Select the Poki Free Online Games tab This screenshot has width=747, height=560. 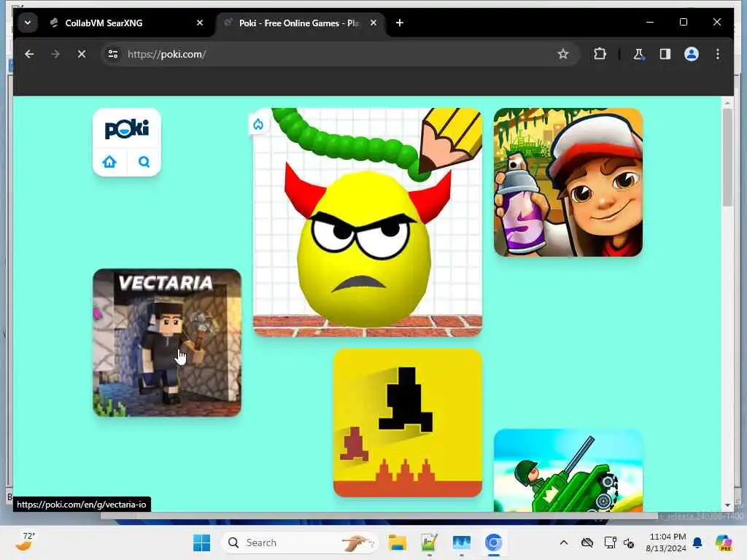click(301, 23)
